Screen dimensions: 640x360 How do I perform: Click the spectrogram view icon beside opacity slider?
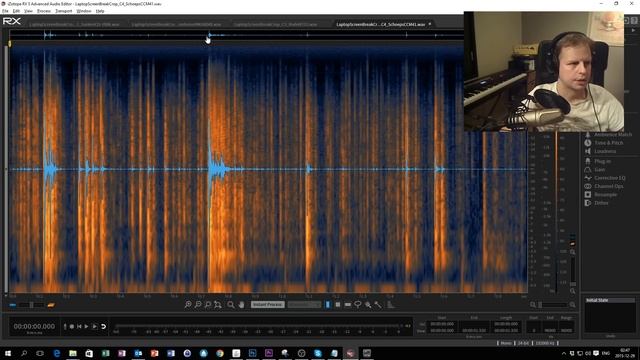coord(51,305)
